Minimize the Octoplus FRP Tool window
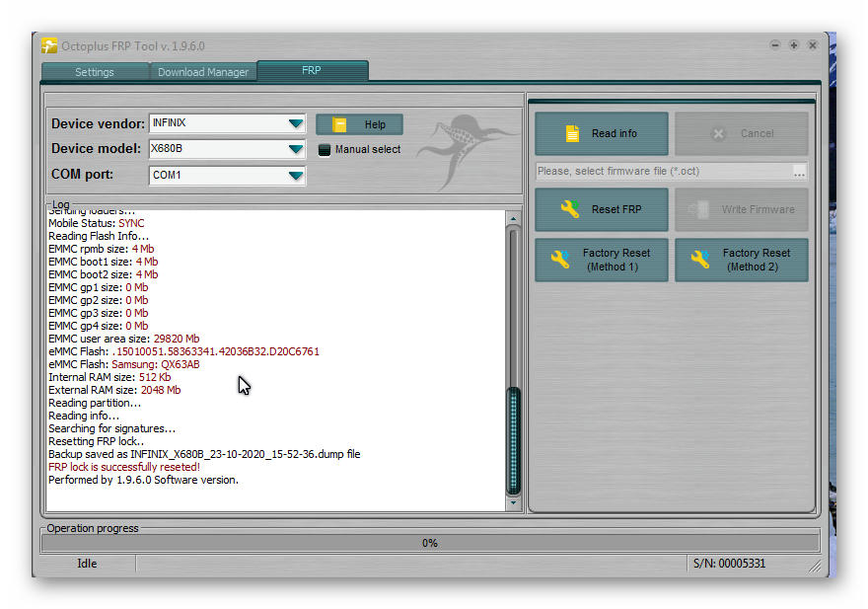This screenshot has height=609, width=868. (775, 44)
